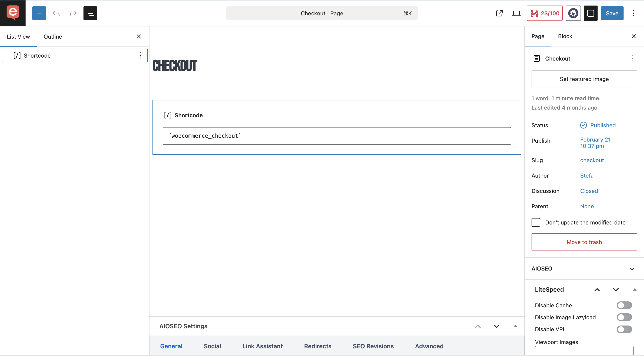Enable the Disable Cache toggle
The height and width of the screenshot is (356, 644).
pos(624,305)
